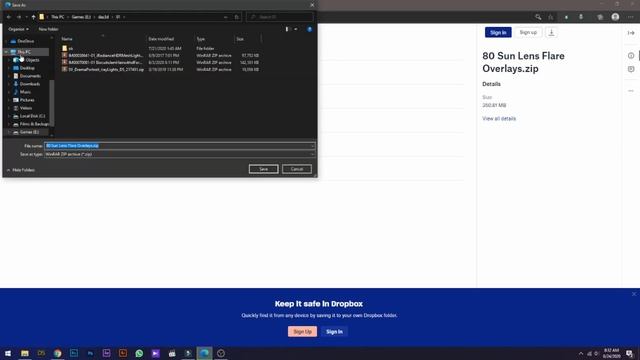Sort by the Type column header
Image resolution: width=640 pixels, height=360 pixels.
(x=200, y=39)
